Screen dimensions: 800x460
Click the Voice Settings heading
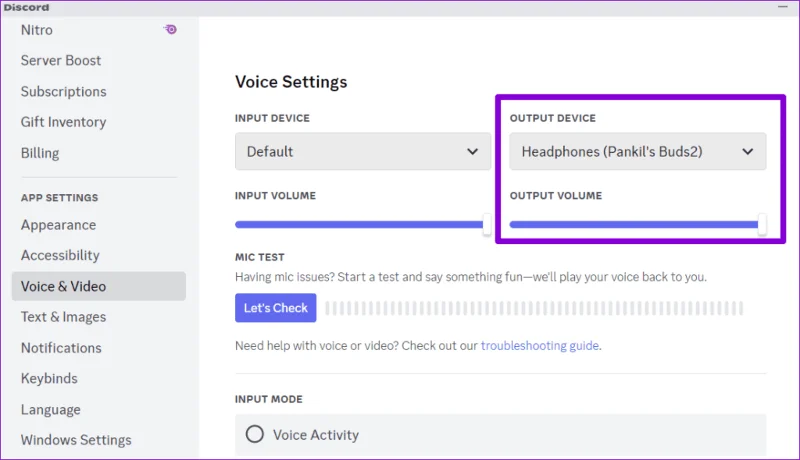click(x=291, y=82)
